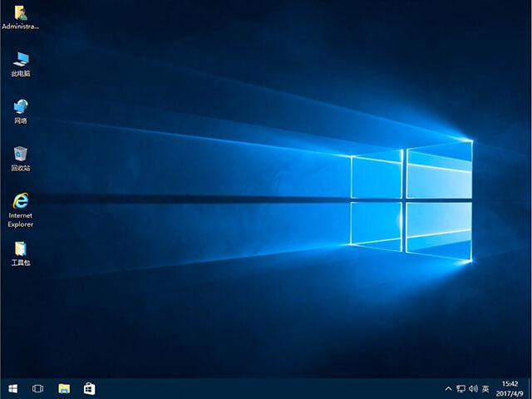Open the clock showing 15:42
532x399 pixels.
tap(510, 388)
